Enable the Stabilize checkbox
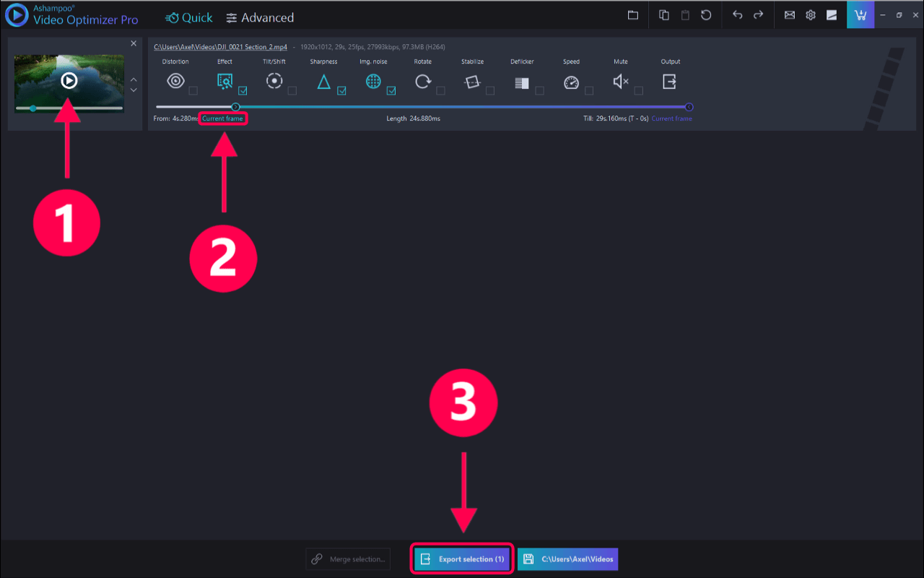924x578 pixels. [x=490, y=91]
